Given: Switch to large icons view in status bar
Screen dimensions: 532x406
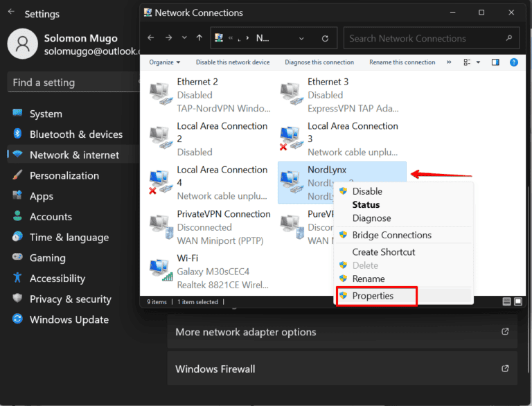Looking at the screenshot, I should pos(517,302).
